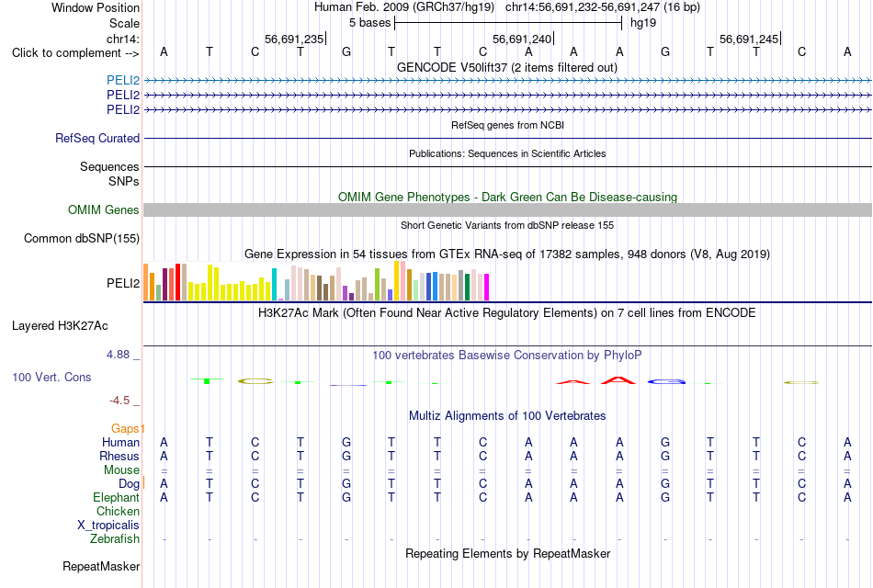The image size is (873, 588).
Task: Open 'Short Genetic Variants from dbSNP release 155'
Action: (507, 225)
